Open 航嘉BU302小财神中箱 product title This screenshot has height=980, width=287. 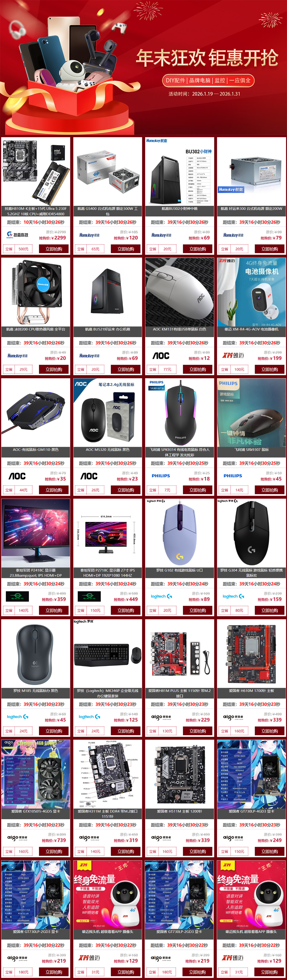[x=179, y=209]
